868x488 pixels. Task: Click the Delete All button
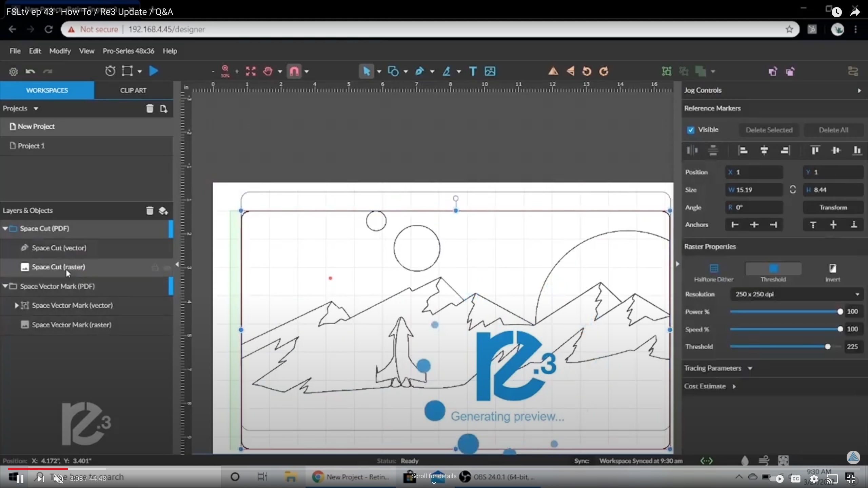click(x=833, y=130)
